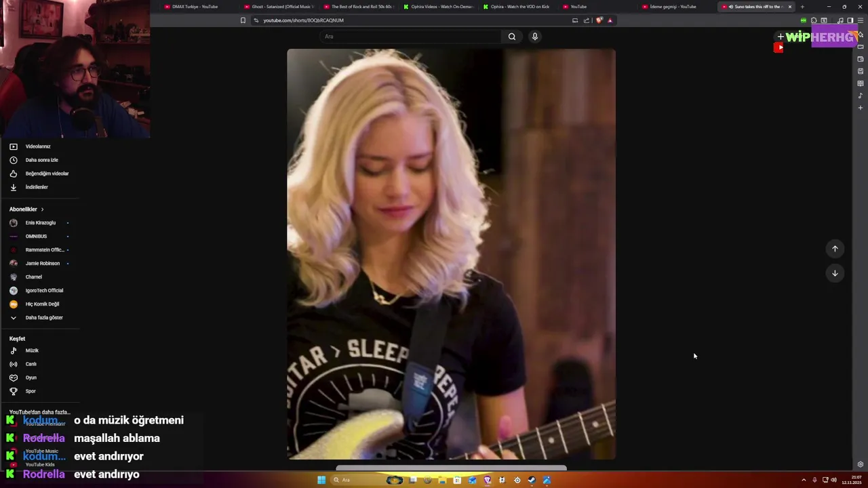Toggle the browser sidebar panel
Image resolution: width=868 pixels, height=488 pixels.
pos(850,20)
